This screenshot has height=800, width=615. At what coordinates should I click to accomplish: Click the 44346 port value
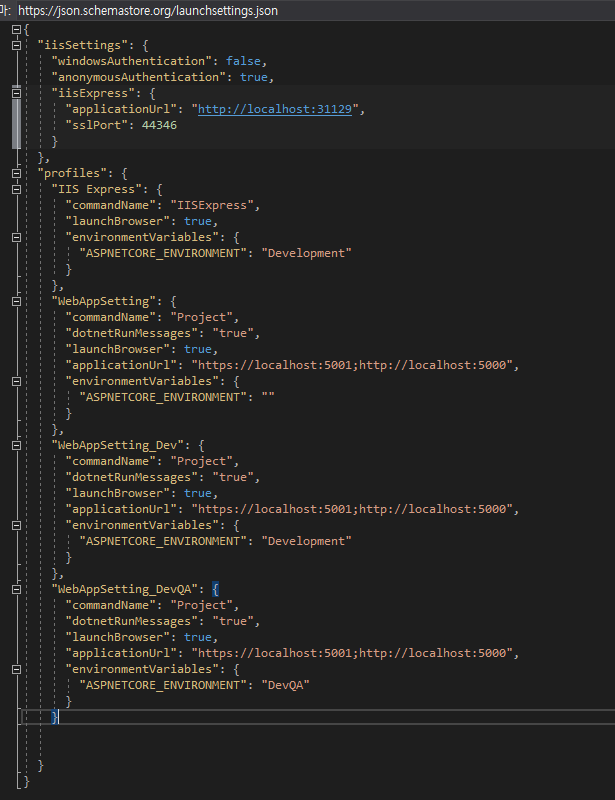coord(159,125)
